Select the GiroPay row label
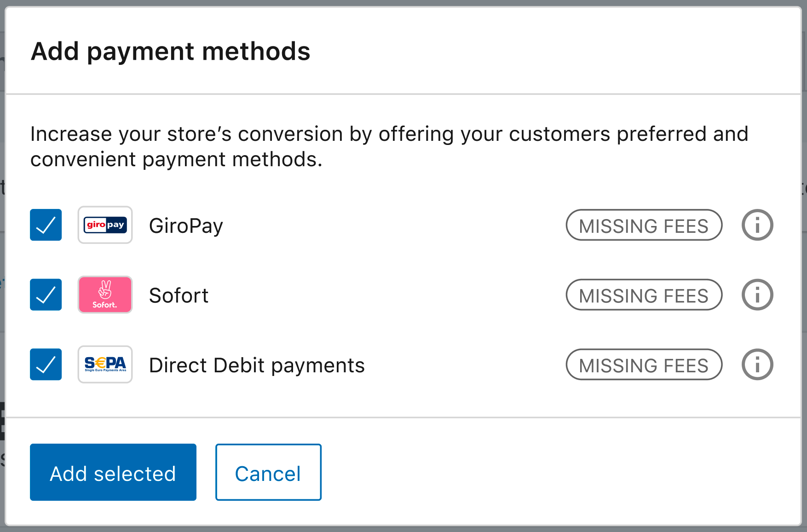 186,225
